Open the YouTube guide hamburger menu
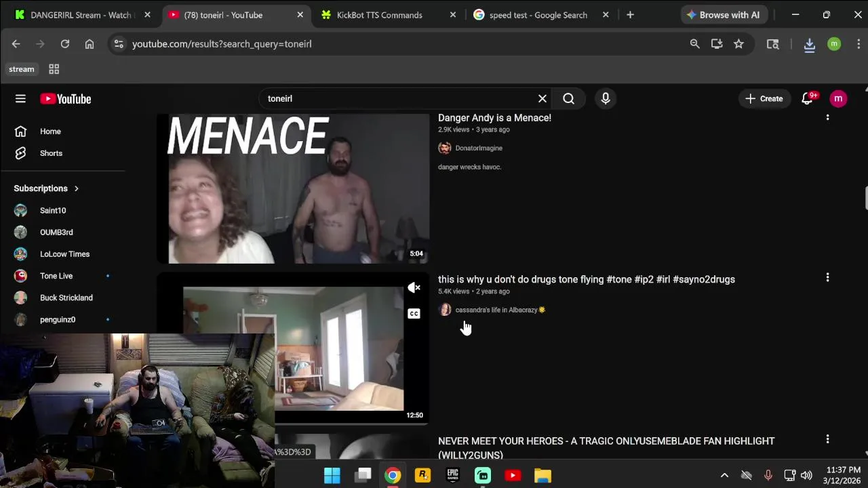This screenshot has width=868, height=488. (20, 99)
